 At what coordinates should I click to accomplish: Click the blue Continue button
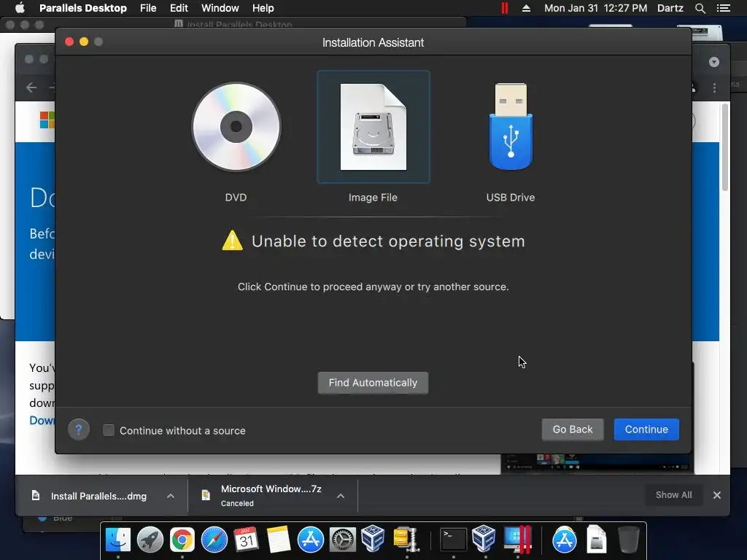click(x=646, y=429)
